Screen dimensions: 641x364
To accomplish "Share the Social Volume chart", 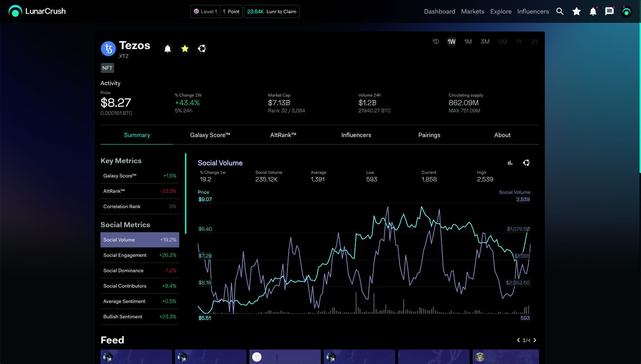I will (526, 163).
